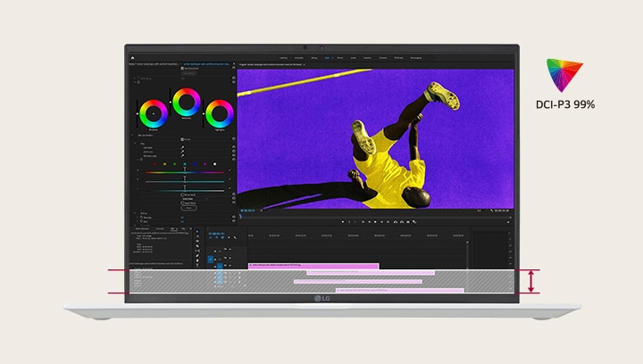
Task: Select the blue HSL preset swatch
Action: pyautogui.click(x=195, y=164)
